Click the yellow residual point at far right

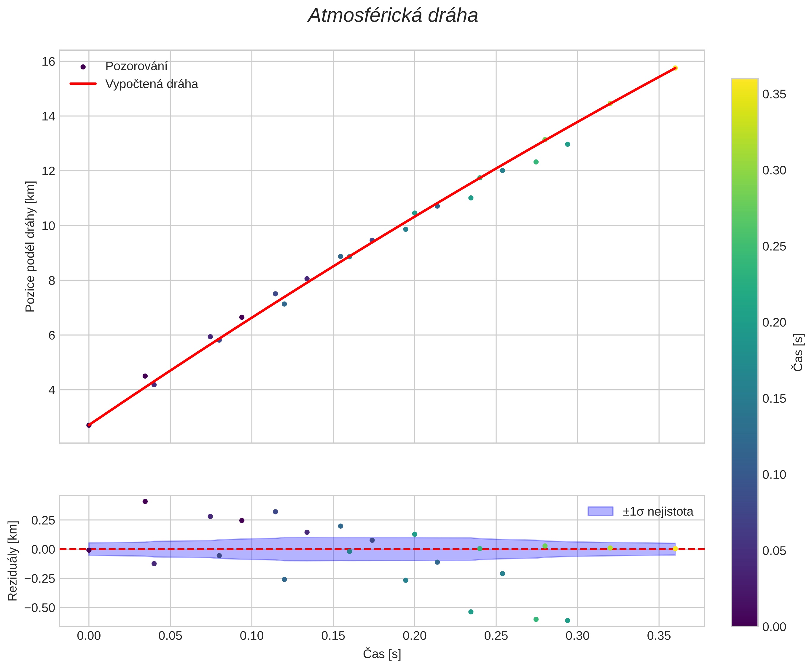click(x=675, y=549)
